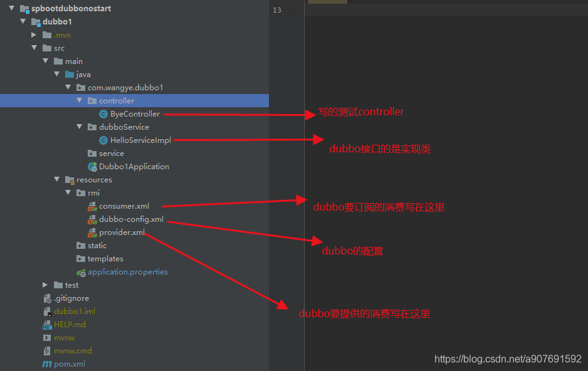The width and height of the screenshot is (588, 371).
Task: Select the resources folder name
Action: pyautogui.click(x=94, y=179)
